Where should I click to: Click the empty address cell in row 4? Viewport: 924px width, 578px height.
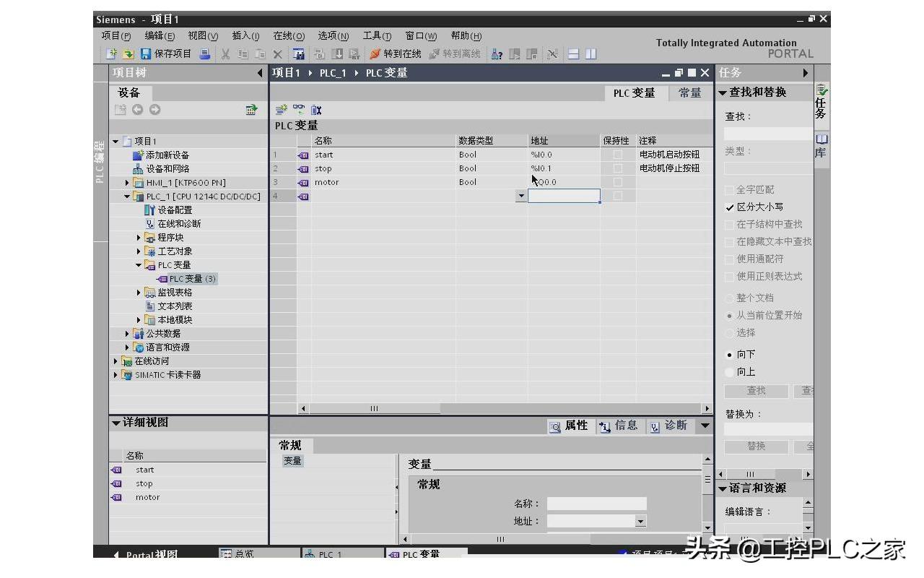pyautogui.click(x=564, y=196)
